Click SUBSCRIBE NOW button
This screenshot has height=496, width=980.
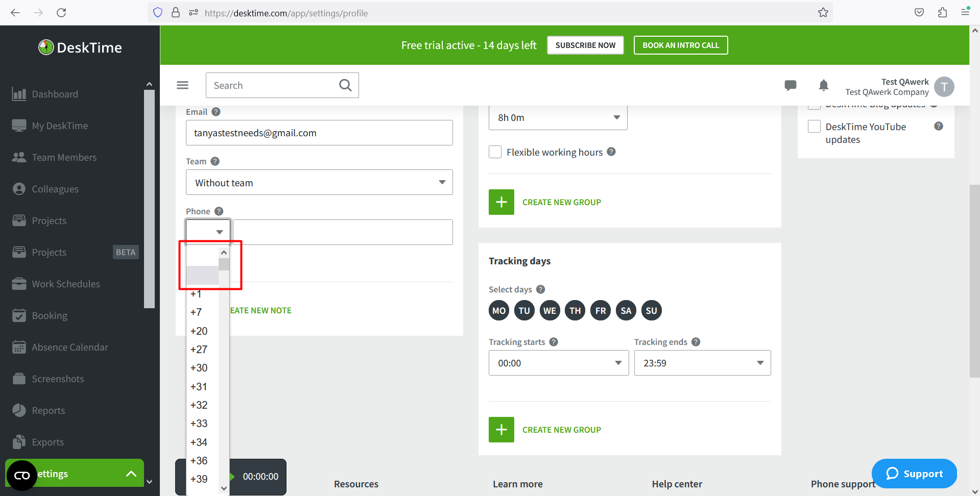(x=585, y=45)
